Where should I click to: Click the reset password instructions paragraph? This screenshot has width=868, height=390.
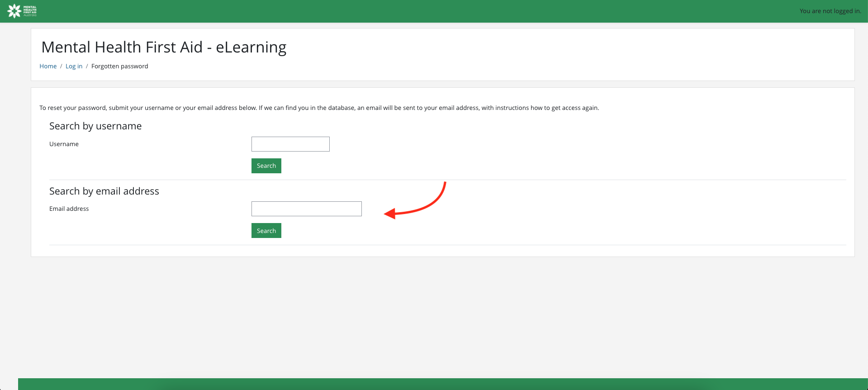tap(319, 108)
